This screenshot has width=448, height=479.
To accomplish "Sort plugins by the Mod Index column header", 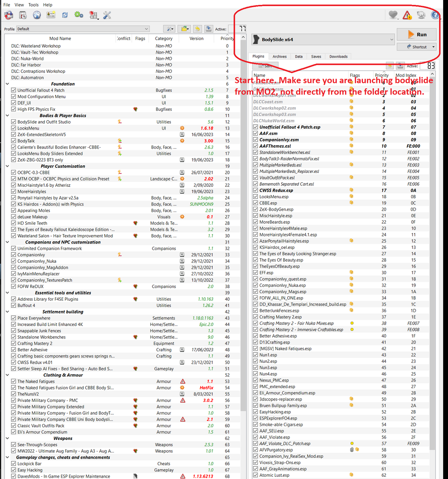I will [406, 75].
